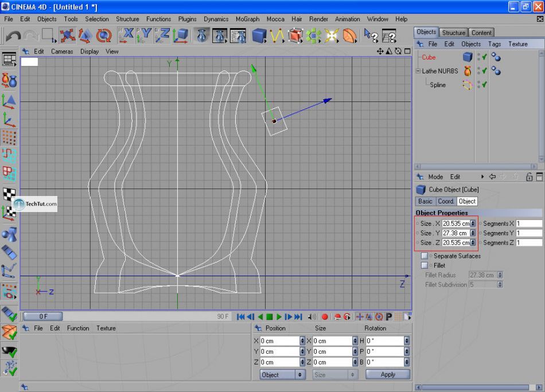Click Objects panel horizontal scrollbar
Screen dimensions: 545x392
(476, 166)
